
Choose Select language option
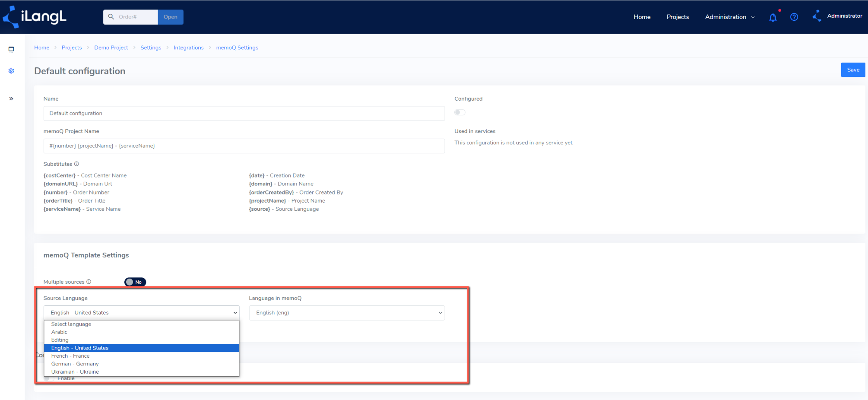coord(142,324)
